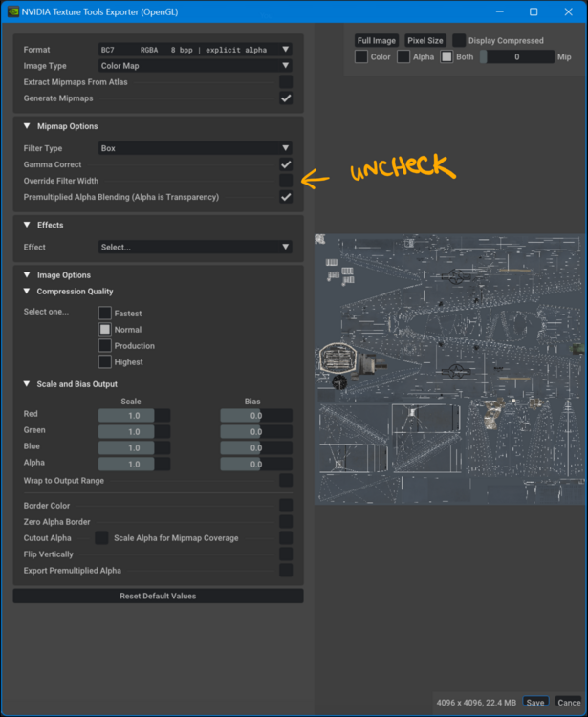Open the Effect Select... dropdown
Screen dimensions: 588x717
coord(195,247)
